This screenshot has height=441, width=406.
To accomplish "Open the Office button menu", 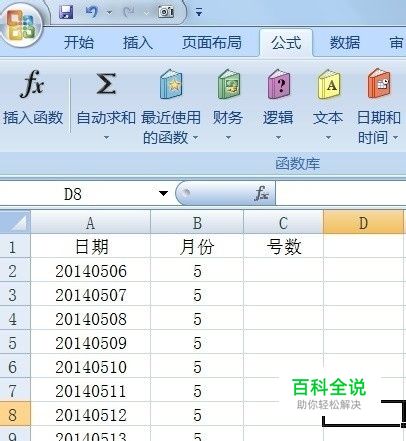I will pyautogui.click(x=21, y=25).
